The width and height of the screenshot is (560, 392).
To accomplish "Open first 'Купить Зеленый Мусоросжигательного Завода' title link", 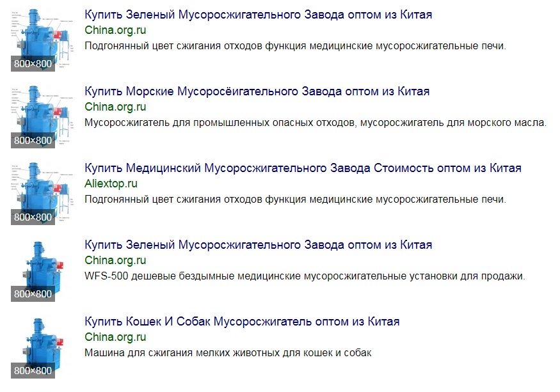I will tap(258, 15).
